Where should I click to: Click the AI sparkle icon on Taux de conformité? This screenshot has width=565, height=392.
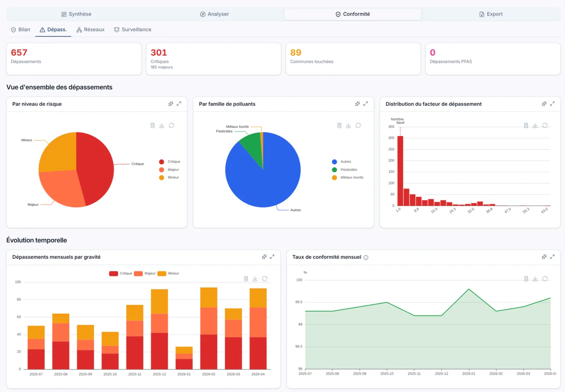point(544,256)
